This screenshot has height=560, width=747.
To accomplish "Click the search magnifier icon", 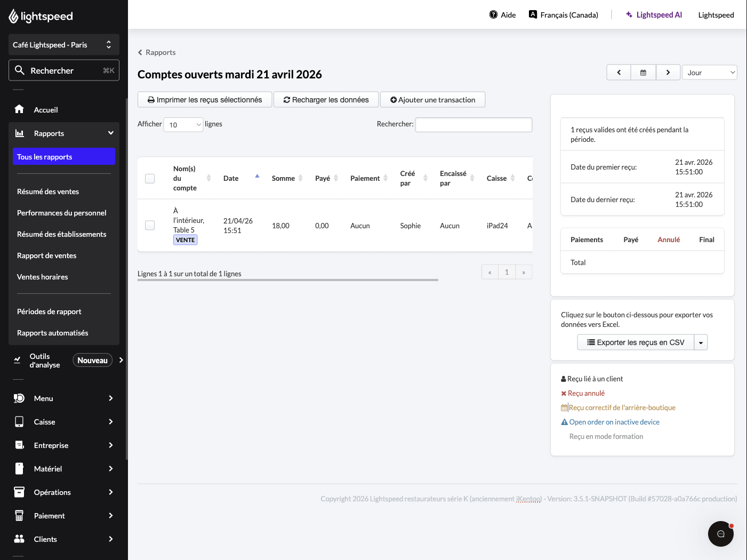I will point(20,70).
